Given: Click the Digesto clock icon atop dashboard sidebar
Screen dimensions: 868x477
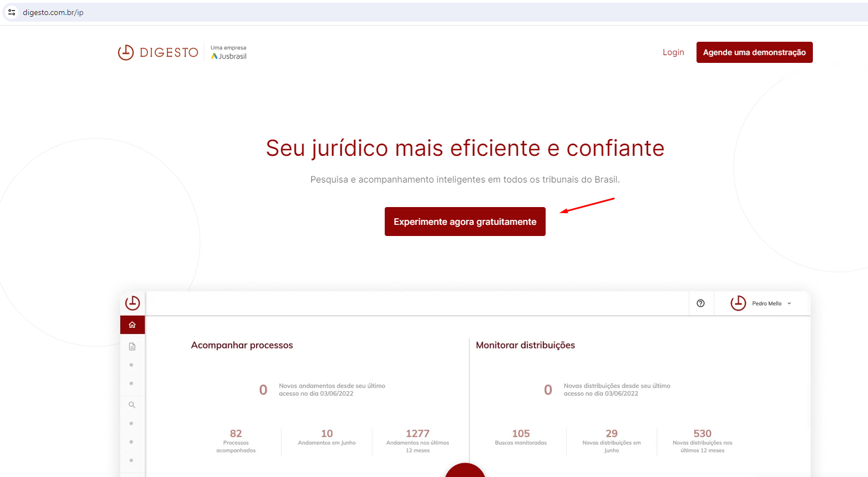Looking at the screenshot, I should coord(133,303).
